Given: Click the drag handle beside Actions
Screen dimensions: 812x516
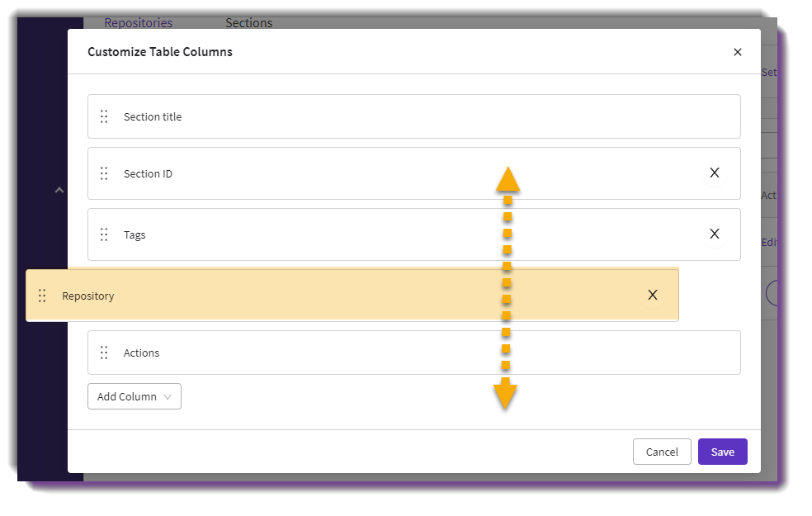Looking at the screenshot, I should [104, 353].
